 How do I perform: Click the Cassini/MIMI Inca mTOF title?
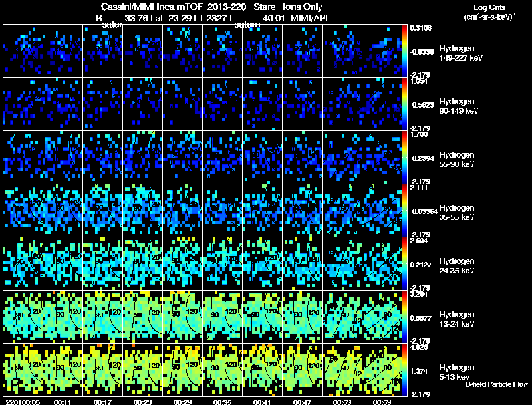(x=153, y=7)
